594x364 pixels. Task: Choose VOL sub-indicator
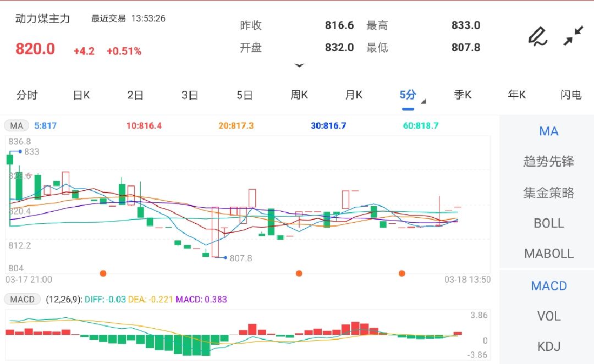tap(548, 316)
